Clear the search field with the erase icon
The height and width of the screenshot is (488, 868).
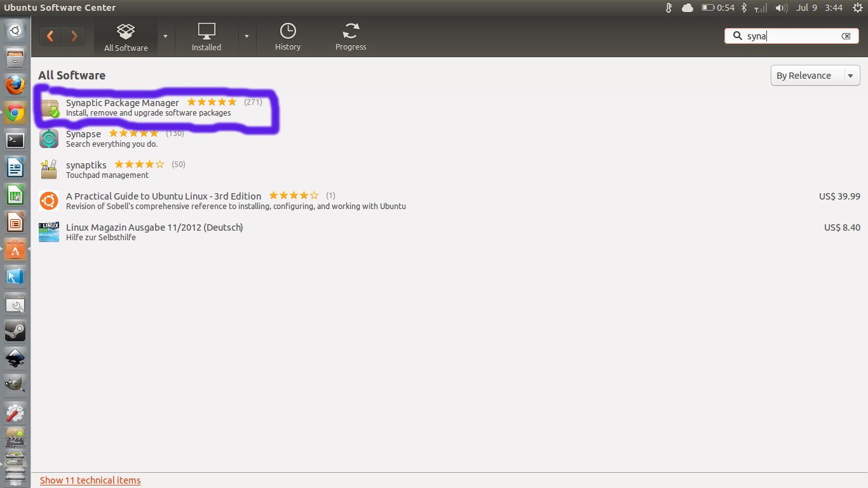click(846, 36)
